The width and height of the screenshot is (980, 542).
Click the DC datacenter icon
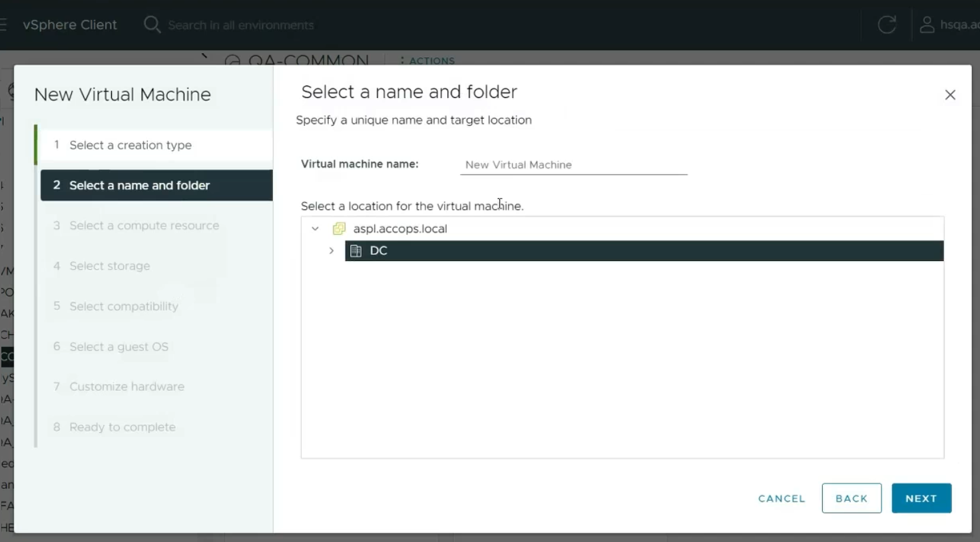click(356, 251)
